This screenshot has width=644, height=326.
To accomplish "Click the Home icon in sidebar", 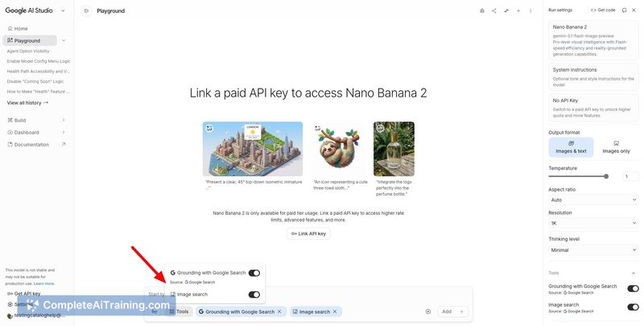I will (10, 28).
